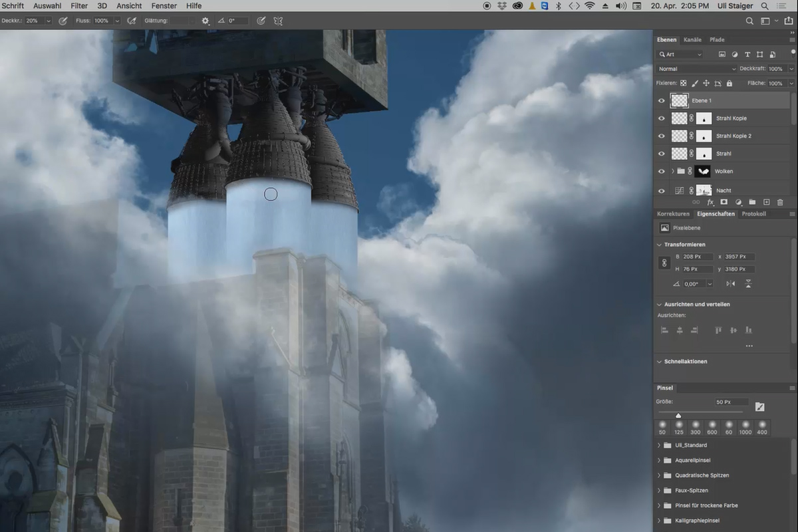
Task: Enable pressure for opacity icon
Action: pos(63,21)
